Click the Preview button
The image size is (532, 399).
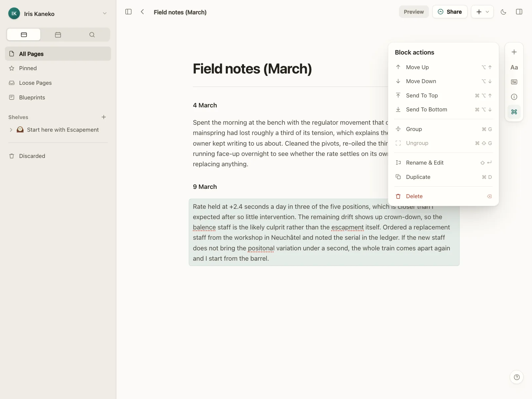(x=414, y=12)
